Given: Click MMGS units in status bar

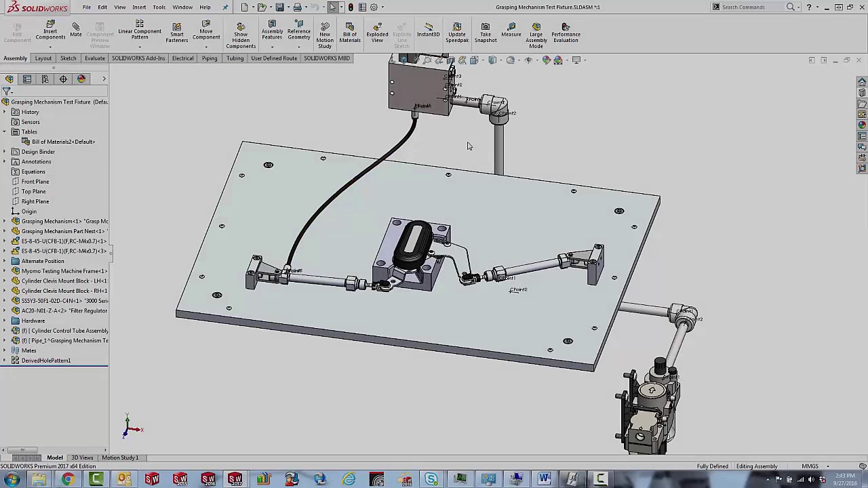Looking at the screenshot, I should tap(810, 466).
